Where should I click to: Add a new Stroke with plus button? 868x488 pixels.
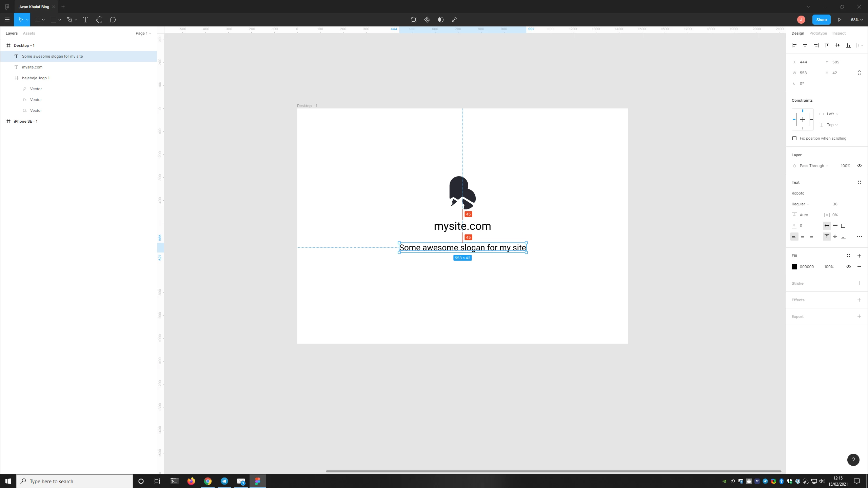(859, 283)
